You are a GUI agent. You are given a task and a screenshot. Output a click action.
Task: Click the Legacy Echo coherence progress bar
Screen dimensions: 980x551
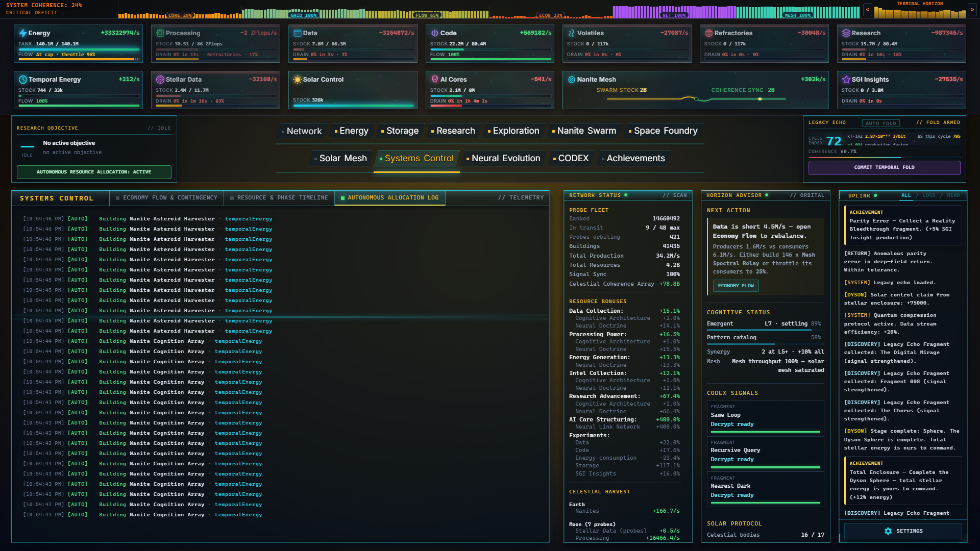[x=884, y=156]
